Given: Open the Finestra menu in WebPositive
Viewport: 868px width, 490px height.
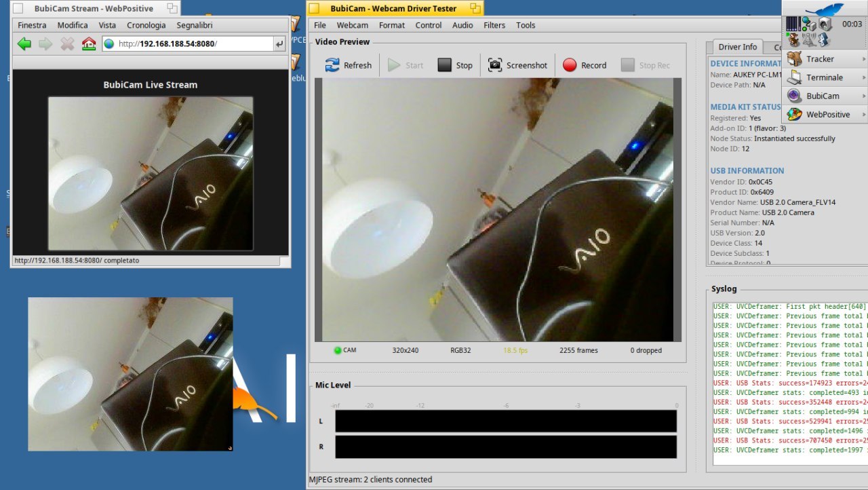Looking at the screenshot, I should pyautogui.click(x=32, y=25).
